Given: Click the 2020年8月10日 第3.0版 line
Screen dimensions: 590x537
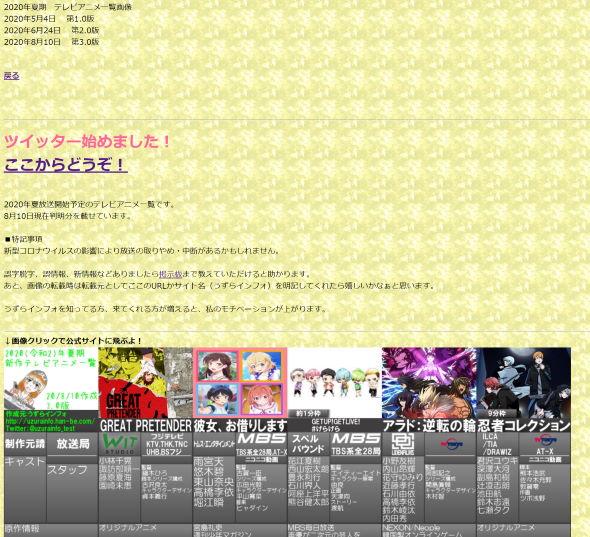Looking at the screenshot, I should point(52,42).
